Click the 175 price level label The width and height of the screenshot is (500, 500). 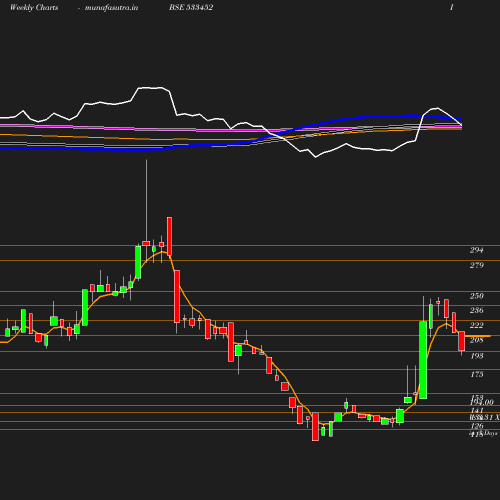coord(477,374)
